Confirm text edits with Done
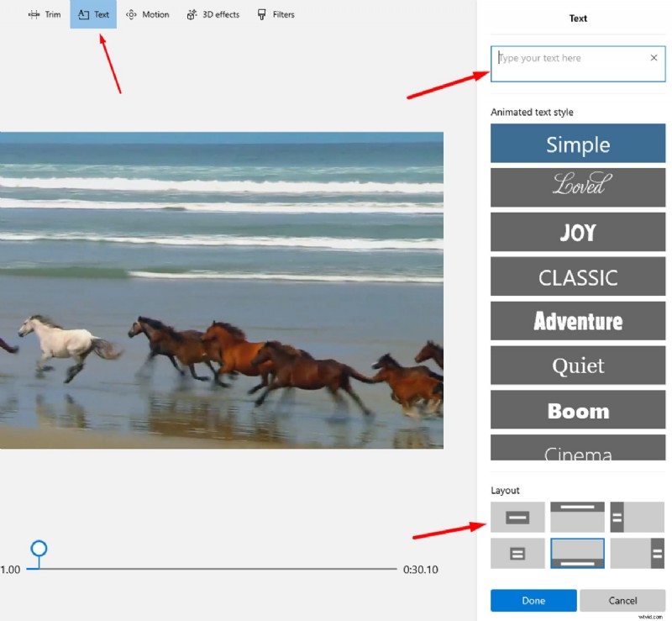Viewport: 672px width, 621px height. tap(531, 600)
